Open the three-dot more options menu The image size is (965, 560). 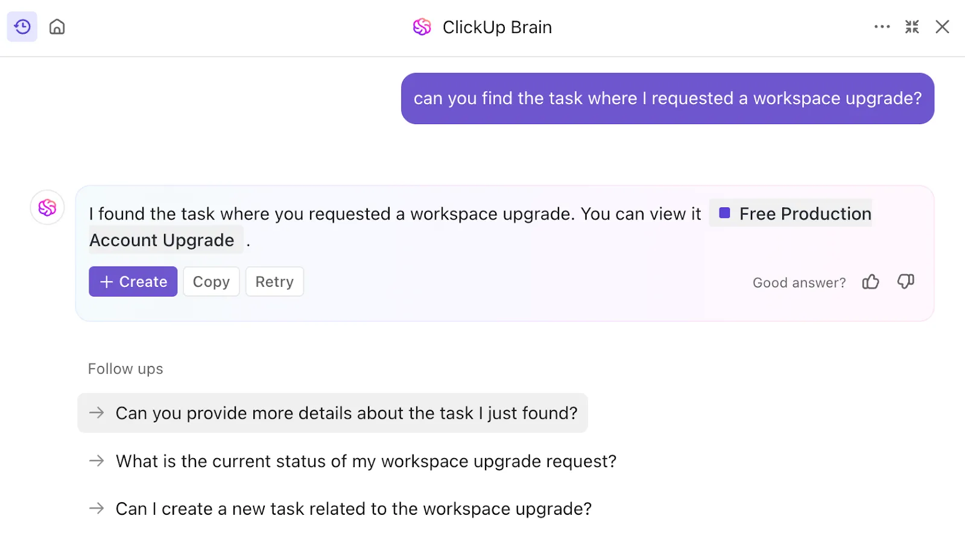(882, 27)
